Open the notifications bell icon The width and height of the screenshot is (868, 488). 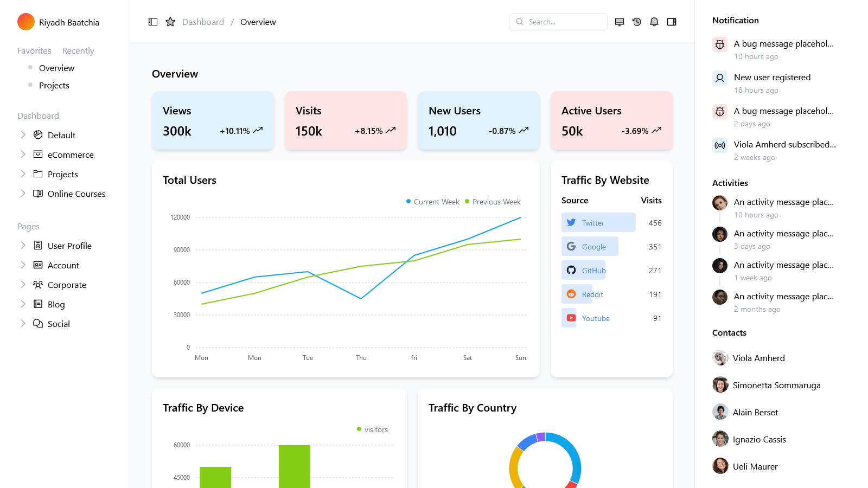pos(654,22)
